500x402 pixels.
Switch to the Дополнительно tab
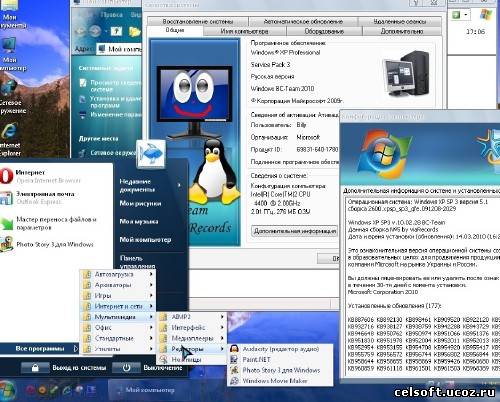(x=402, y=31)
